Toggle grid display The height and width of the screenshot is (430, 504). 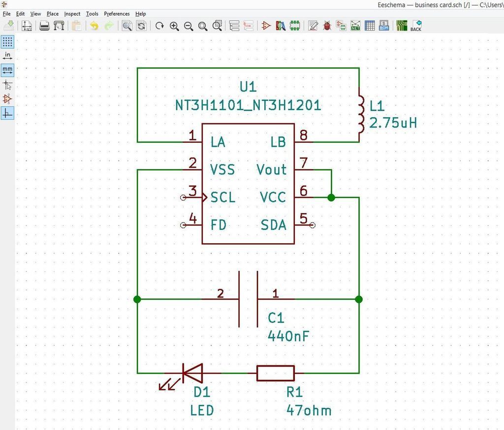pos(7,42)
